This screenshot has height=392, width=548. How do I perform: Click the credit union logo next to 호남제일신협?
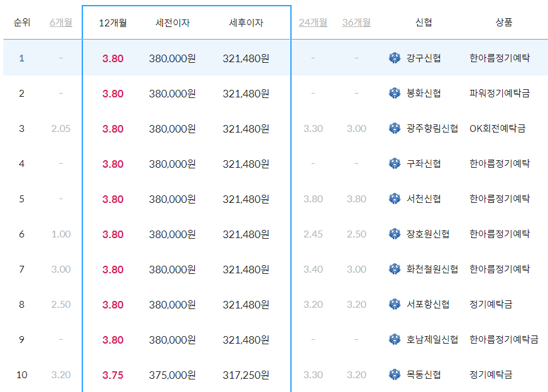point(395,339)
